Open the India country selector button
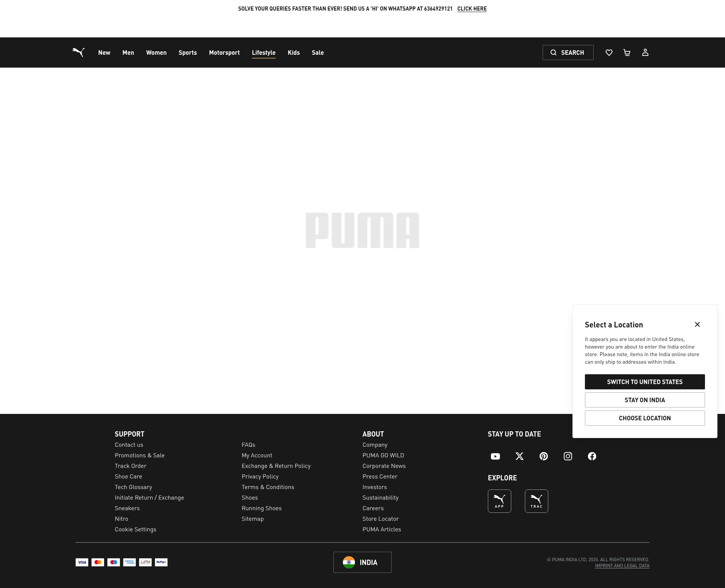Viewport: 725px width, 588px height. (362, 562)
